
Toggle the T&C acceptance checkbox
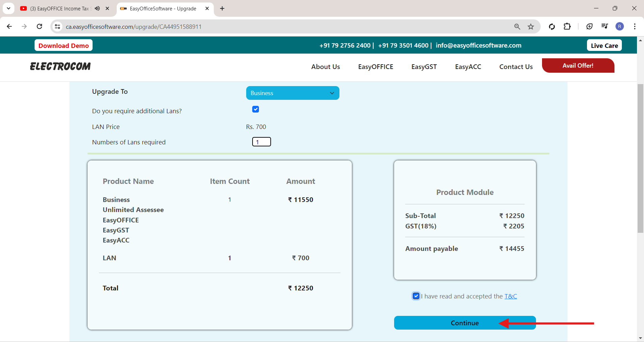(416, 296)
